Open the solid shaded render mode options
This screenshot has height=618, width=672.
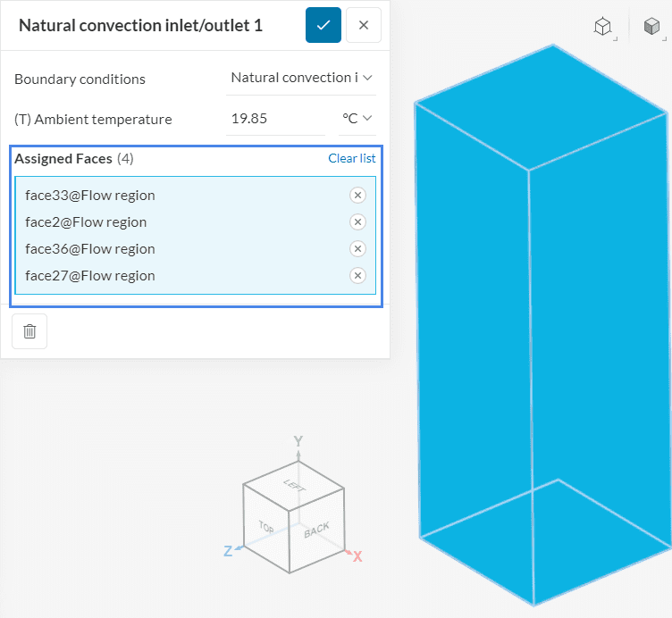pos(652,27)
